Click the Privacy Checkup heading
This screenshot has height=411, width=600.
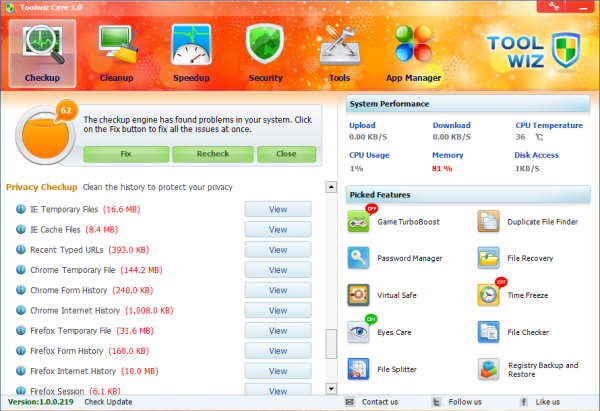coord(42,187)
